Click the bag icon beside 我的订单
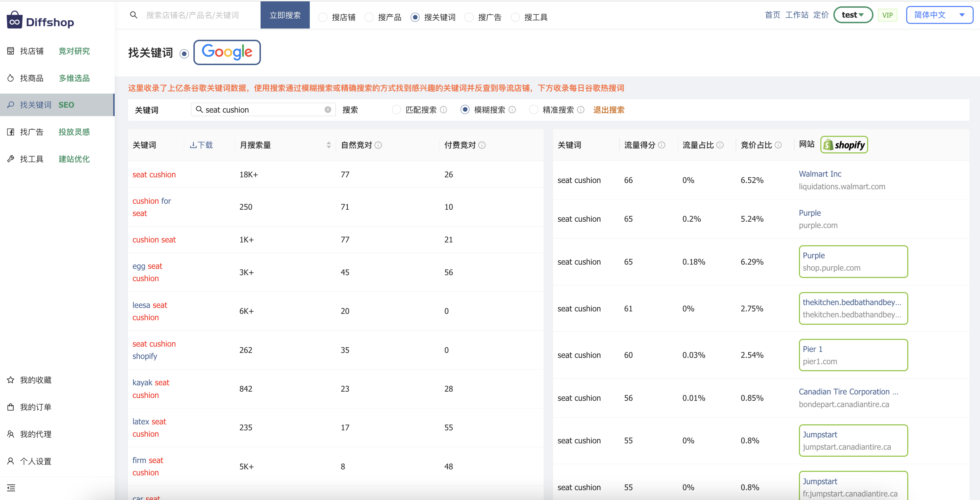Image resolution: width=980 pixels, height=500 pixels. (x=11, y=407)
